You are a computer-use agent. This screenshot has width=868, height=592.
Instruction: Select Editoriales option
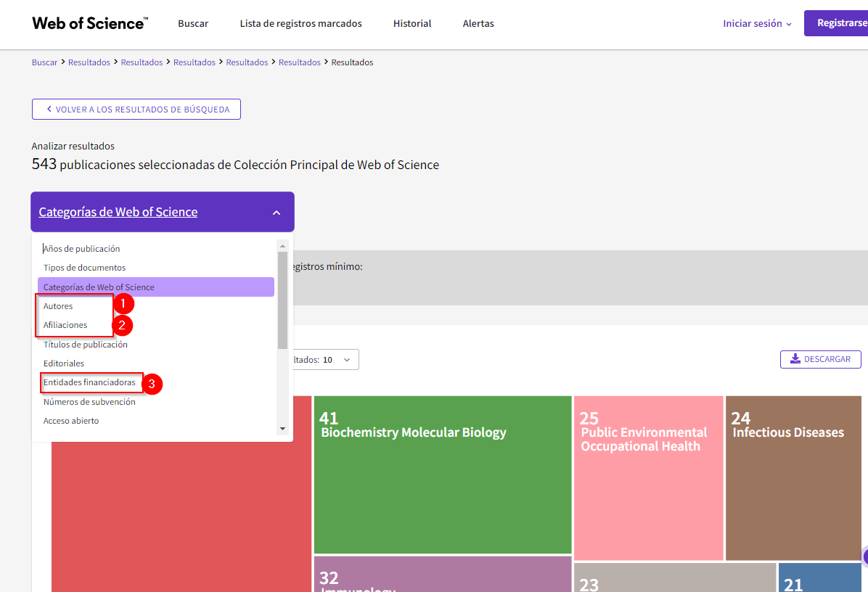pos(64,363)
